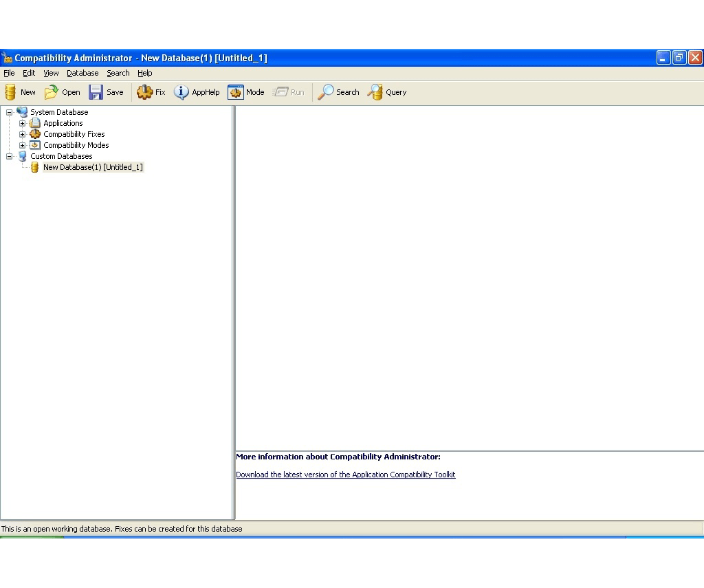Follow the Application Compatibility Toolkit download link

click(345, 475)
